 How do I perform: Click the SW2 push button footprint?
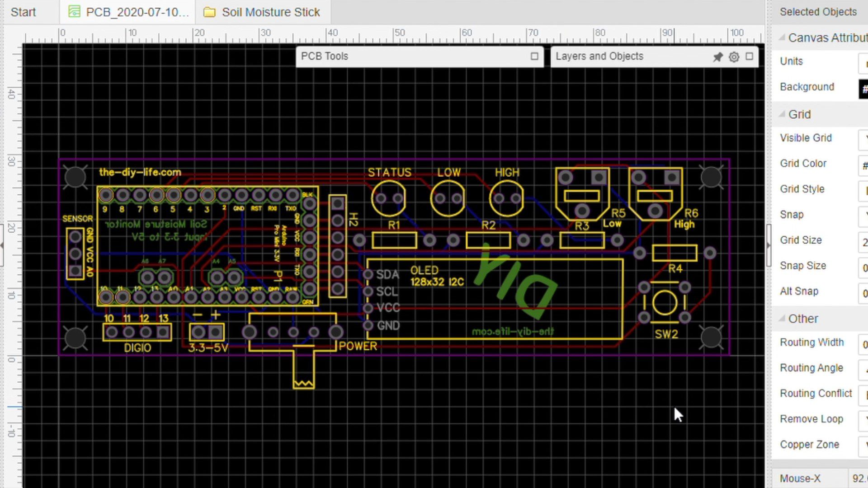click(x=665, y=303)
